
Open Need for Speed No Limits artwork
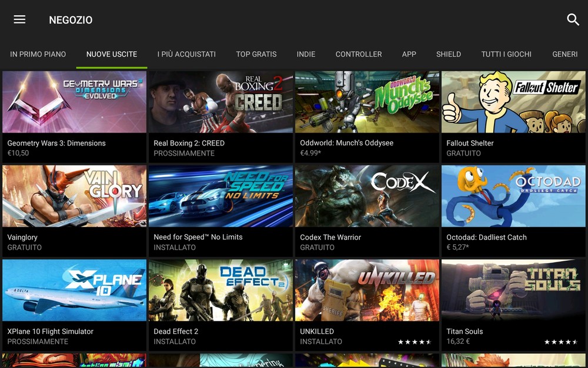(x=220, y=196)
